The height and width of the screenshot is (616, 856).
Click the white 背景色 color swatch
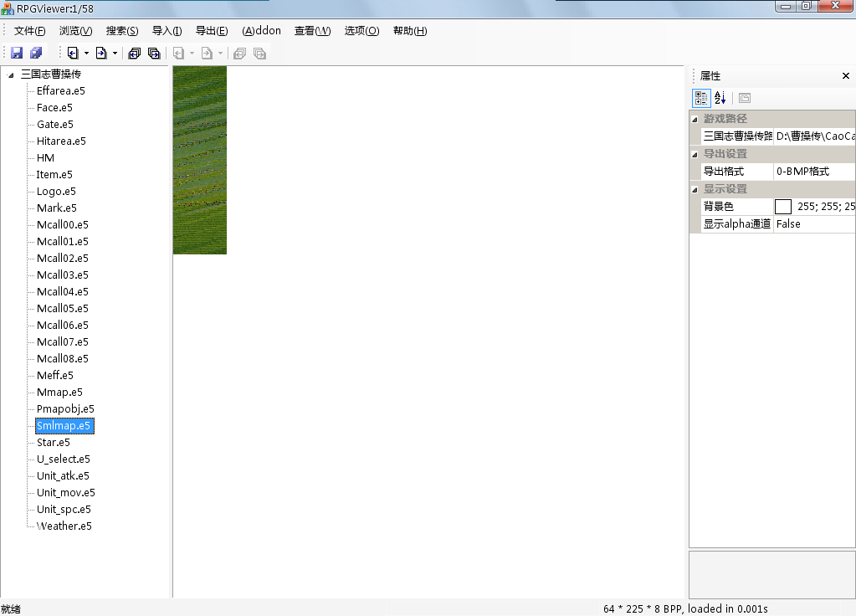coord(783,207)
